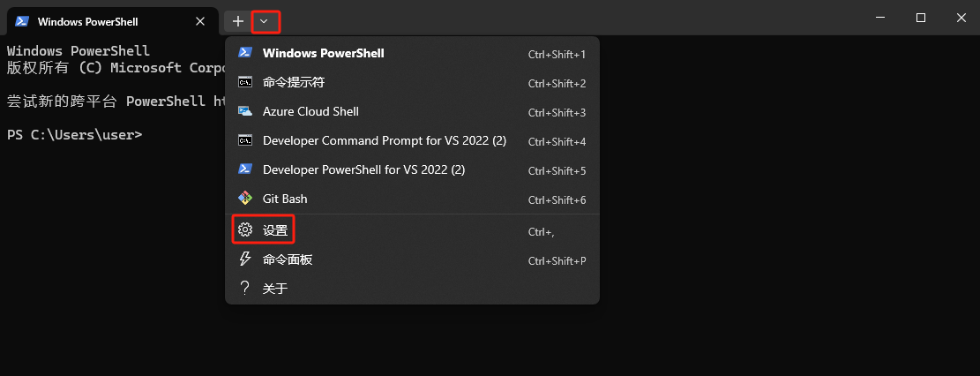
Task: Close the Windows PowerShell tab
Action: (199, 21)
